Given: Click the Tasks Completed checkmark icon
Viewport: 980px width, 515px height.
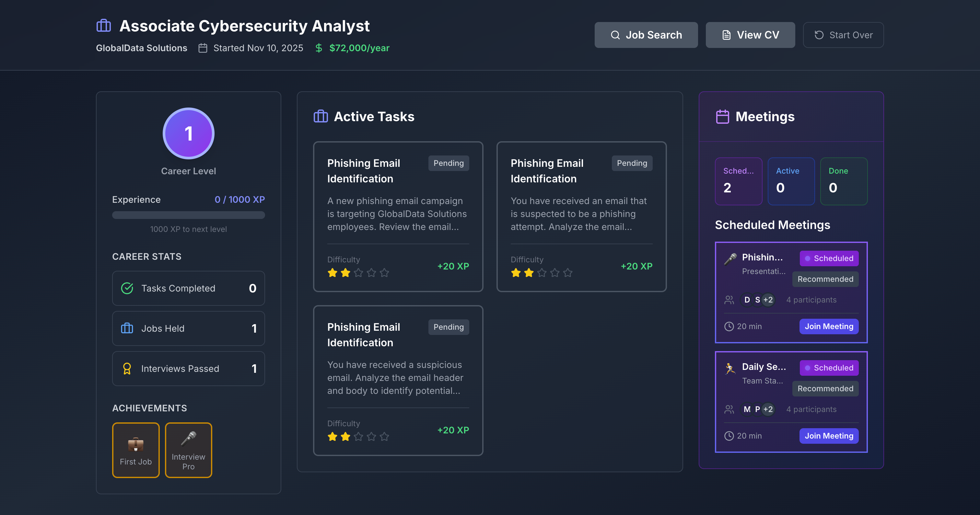Looking at the screenshot, I should click(x=127, y=288).
